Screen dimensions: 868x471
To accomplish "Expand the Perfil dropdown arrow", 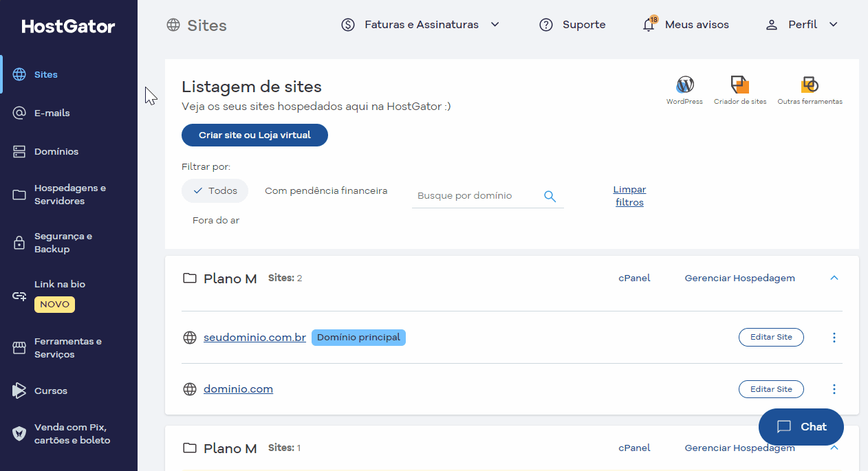I will point(833,25).
